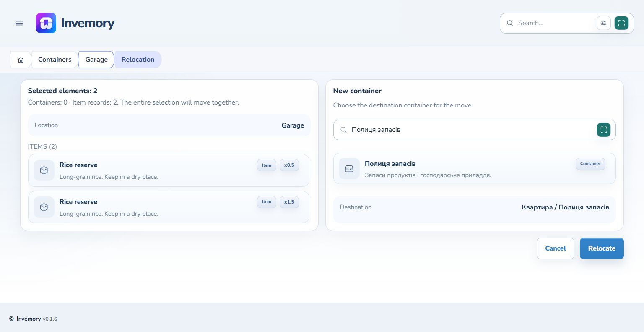Click the New container heading
Viewport: 644px width, 332px height.
(x=357, y=91)
